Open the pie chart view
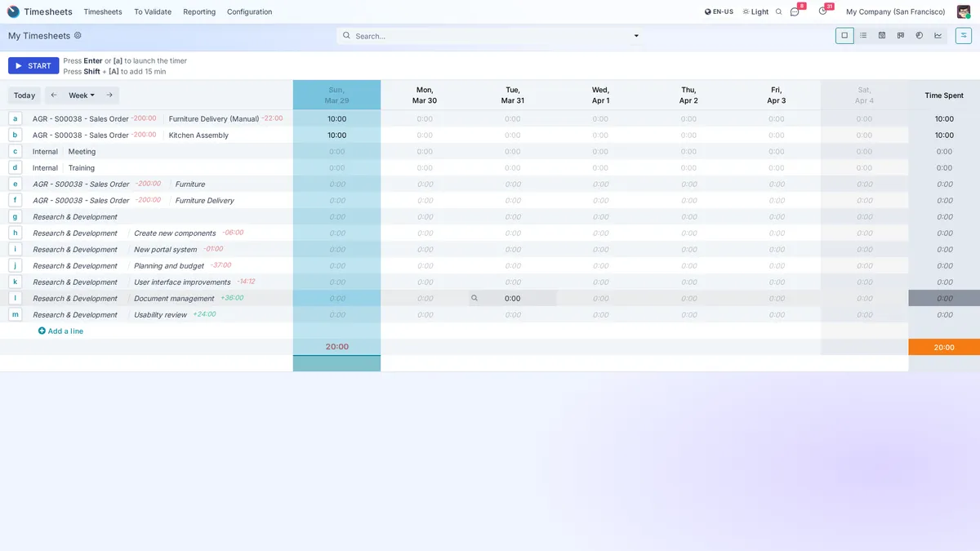 (920, 35)
